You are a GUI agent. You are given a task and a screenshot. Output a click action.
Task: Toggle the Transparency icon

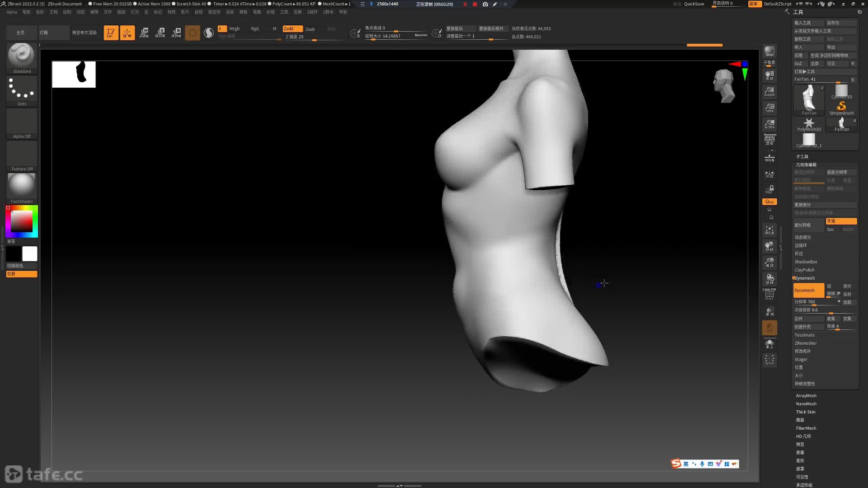point(769,311)
